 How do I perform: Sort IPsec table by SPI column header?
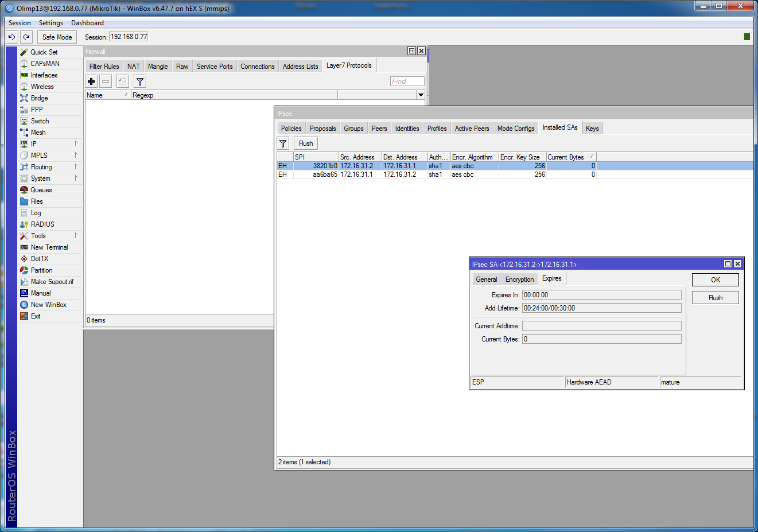point(316,157)
